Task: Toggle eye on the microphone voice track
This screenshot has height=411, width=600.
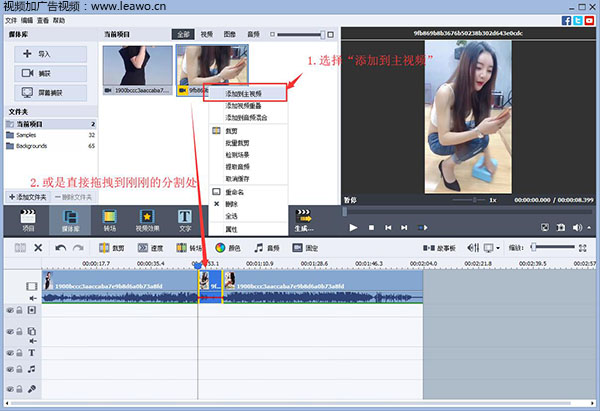Action: pyautogui.click(x=10, y=389)
